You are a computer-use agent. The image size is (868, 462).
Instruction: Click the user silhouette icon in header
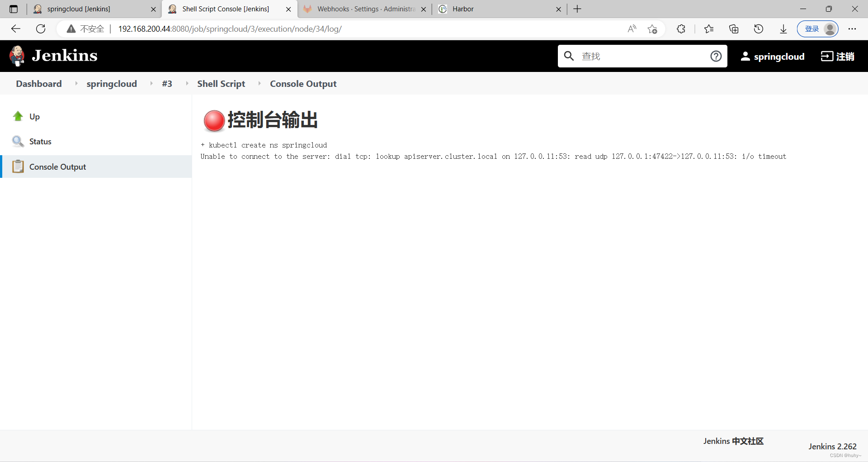[x=745, y=56]
